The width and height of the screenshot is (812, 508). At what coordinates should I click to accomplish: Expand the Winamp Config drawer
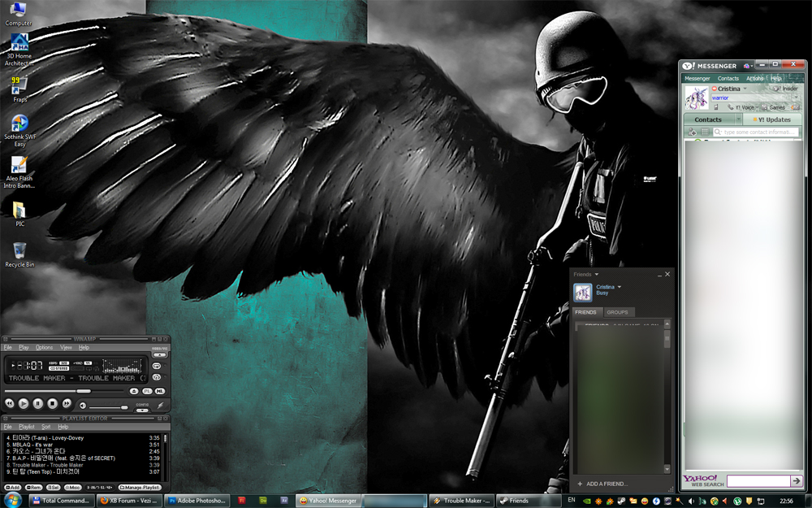(142, 410)
